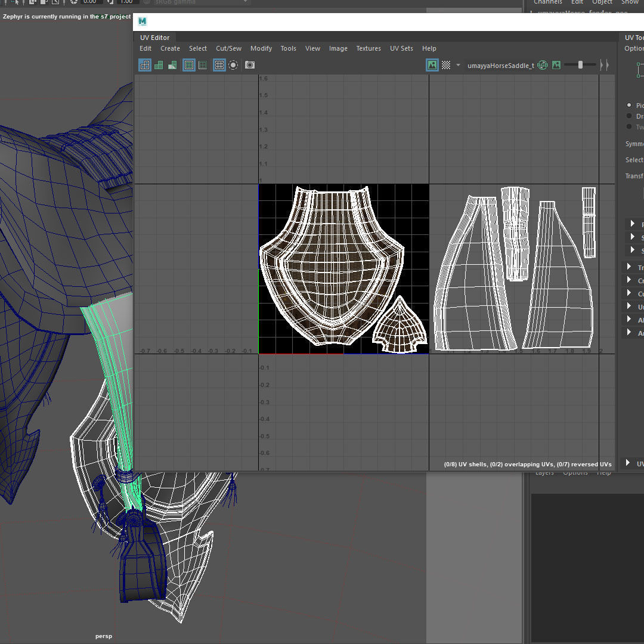Expand the 'Tr' Transform section

pyautogui.click(x=629, y=267)
